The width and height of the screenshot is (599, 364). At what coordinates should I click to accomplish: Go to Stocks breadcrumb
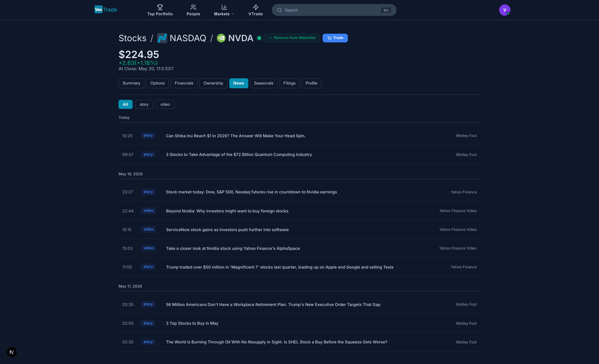coord(132,38)
